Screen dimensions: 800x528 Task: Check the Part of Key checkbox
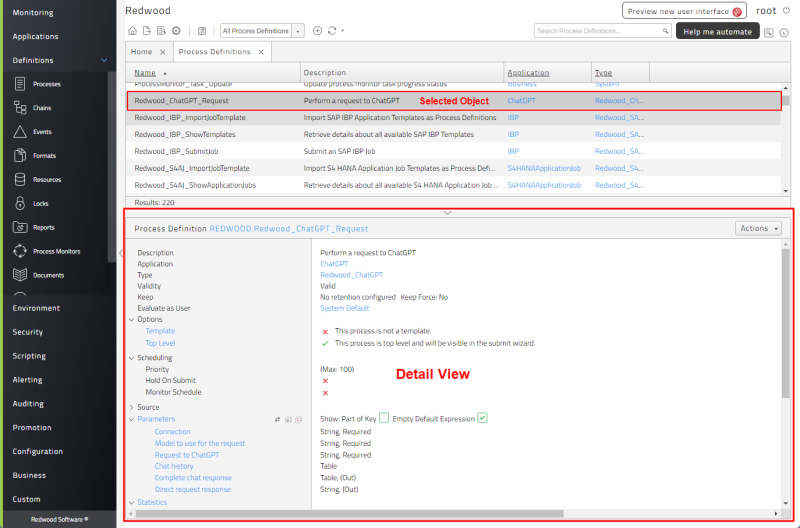(384, 418)
